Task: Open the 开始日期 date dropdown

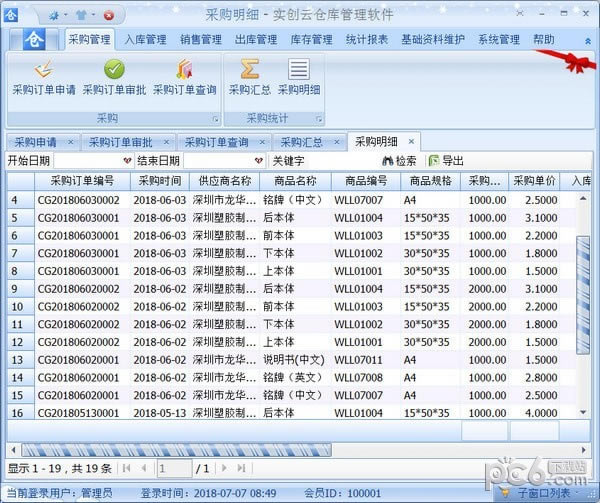Action: click(x=126, y=160)
